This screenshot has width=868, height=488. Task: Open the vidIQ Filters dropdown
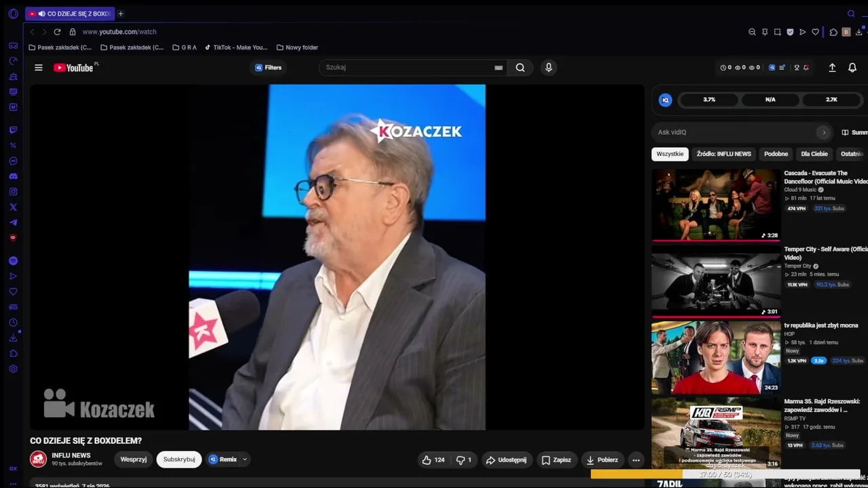tap(269, 68)
